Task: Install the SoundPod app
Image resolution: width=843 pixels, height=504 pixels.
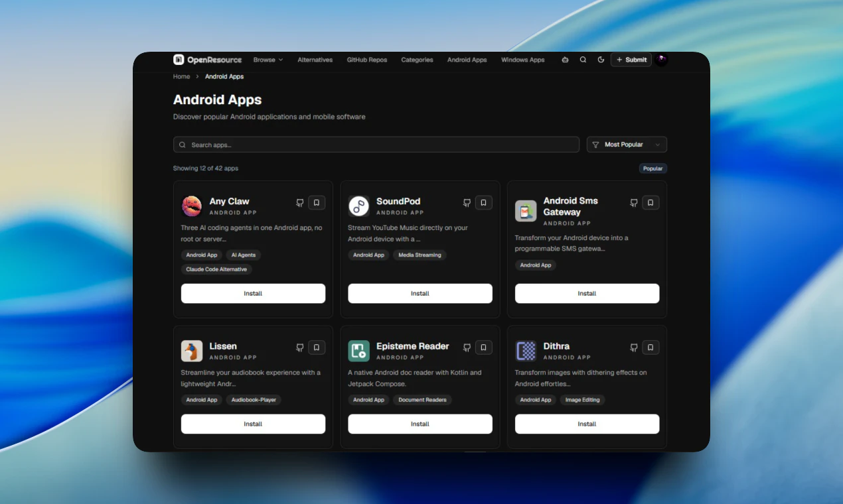Action: [420, 292]
